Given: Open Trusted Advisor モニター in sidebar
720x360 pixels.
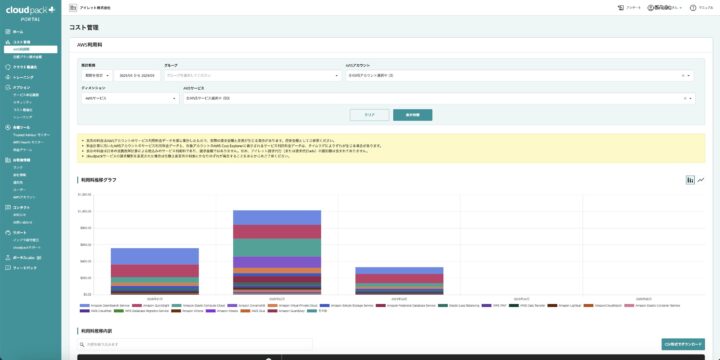Looking at the screenshot, I should point(32,135).
